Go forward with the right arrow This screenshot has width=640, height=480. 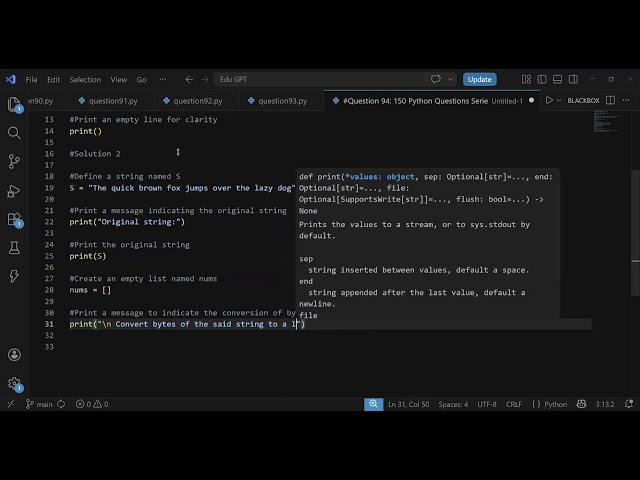pos(204,79)
